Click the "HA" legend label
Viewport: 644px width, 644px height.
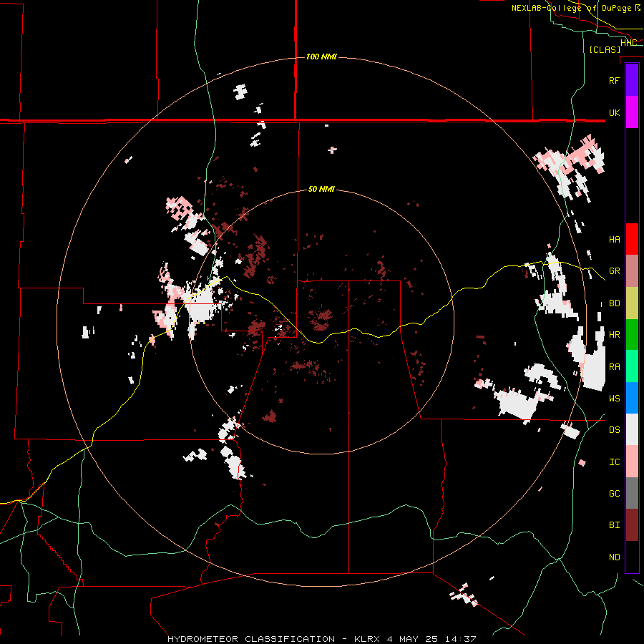coord(614,240)
